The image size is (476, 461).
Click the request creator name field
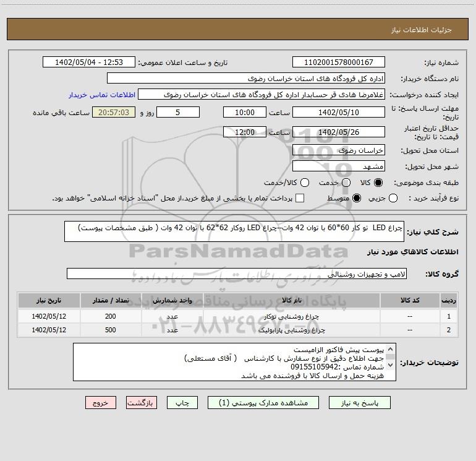tap(261, 95)
